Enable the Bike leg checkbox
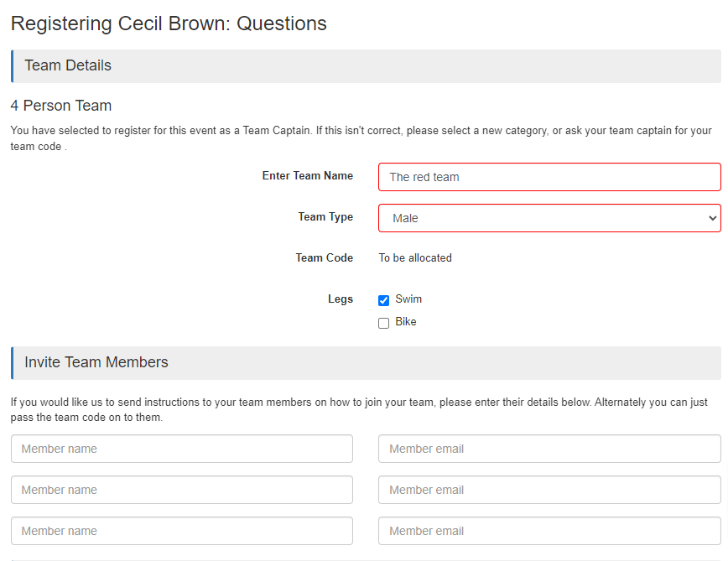The width and height of the screenshot is (728, 561). 384,323
